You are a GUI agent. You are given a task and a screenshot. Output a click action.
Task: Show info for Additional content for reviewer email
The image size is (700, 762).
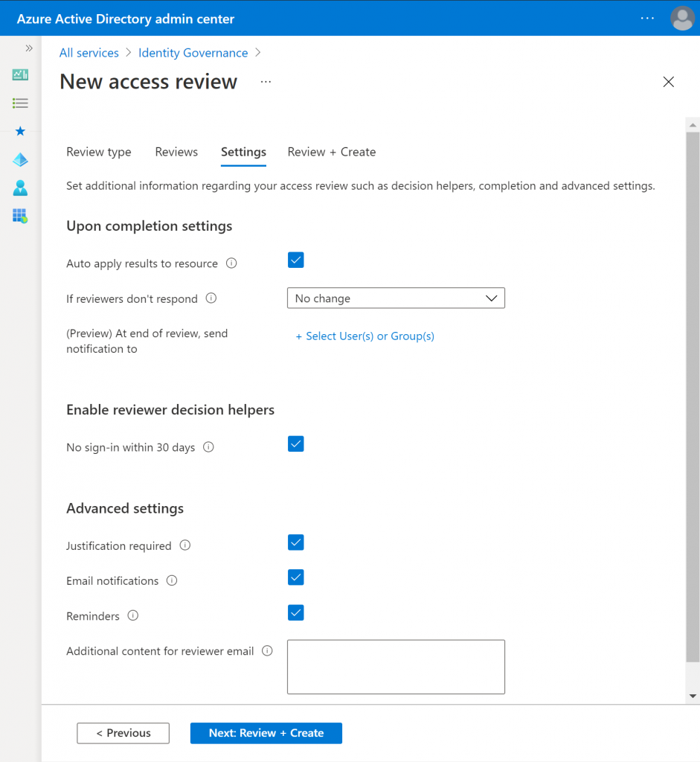coord(267,650)
